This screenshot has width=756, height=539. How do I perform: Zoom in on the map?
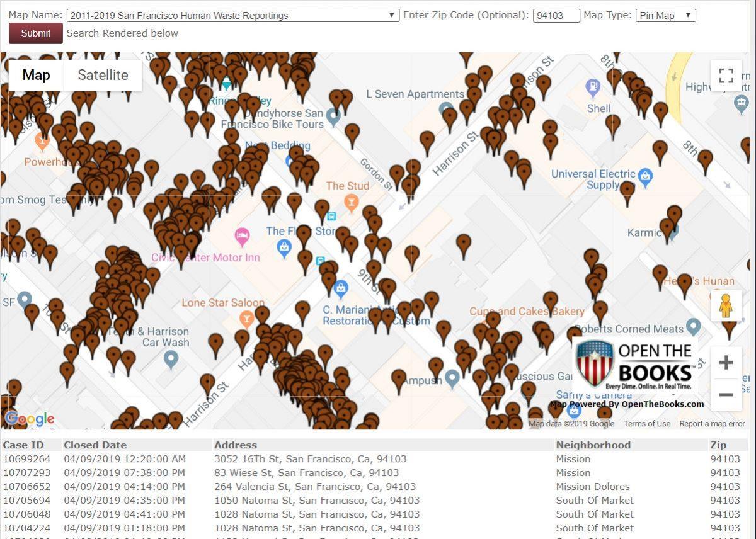coord(726,363)
